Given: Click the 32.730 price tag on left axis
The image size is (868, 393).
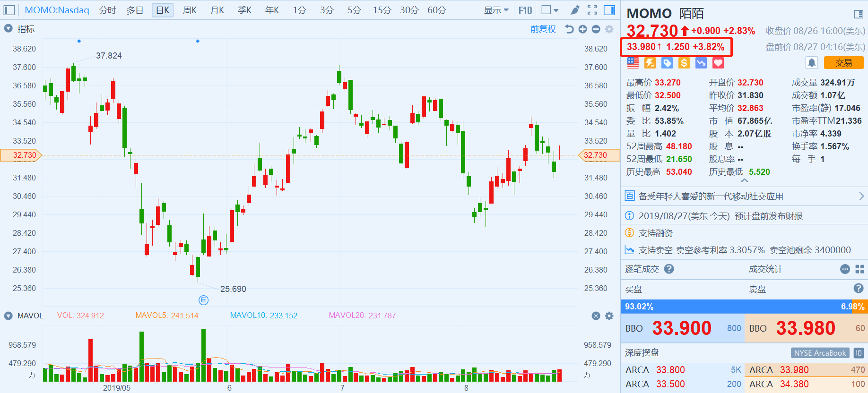Looking at the screenshot, I should coord(21,155).
